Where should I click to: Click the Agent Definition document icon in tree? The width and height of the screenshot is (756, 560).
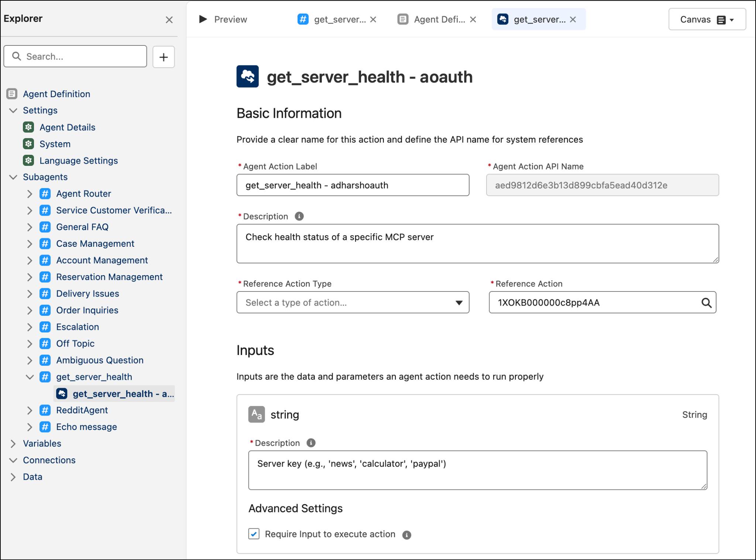tap(12, 94)
